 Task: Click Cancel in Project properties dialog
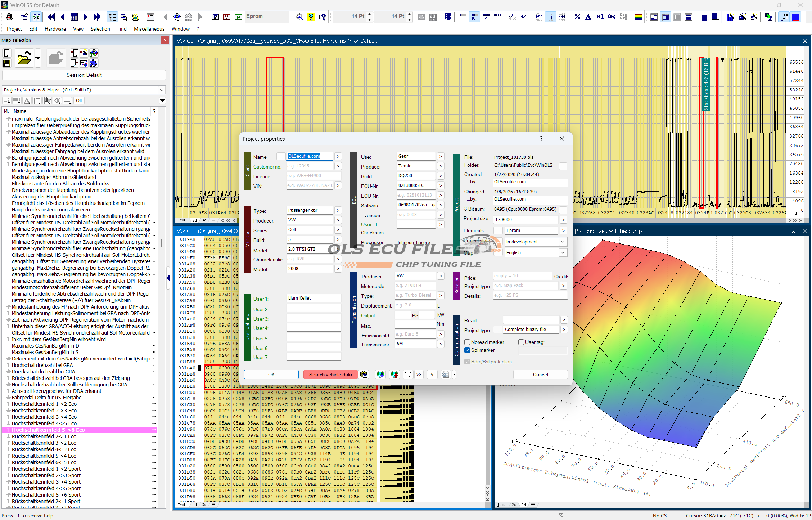pos(540,375)
